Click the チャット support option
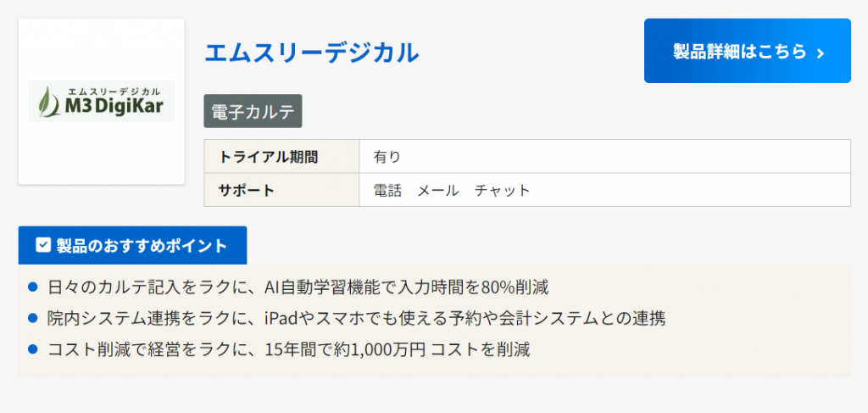Screen dimensions: 868x413 (x=502, y=190)
